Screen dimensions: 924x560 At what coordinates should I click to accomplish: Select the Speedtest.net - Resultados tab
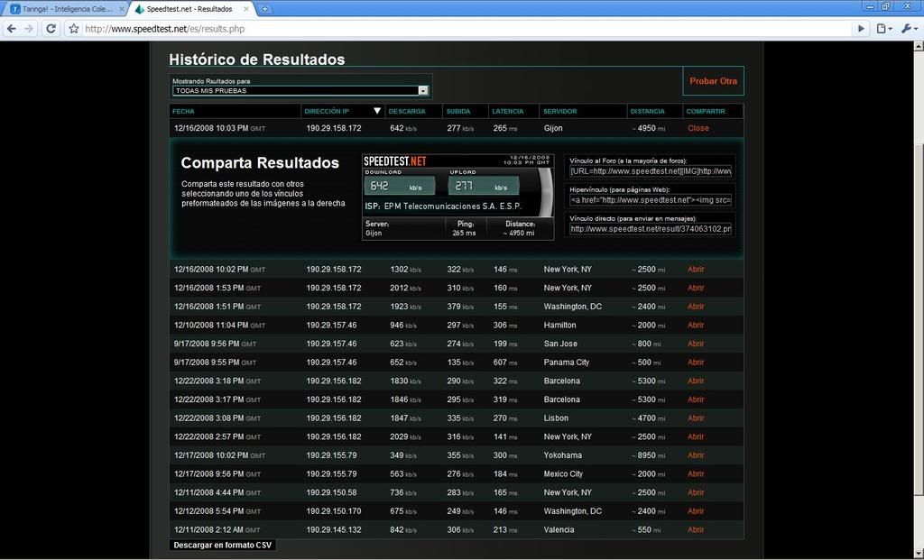pyautogui.click(x=191, y=9)
